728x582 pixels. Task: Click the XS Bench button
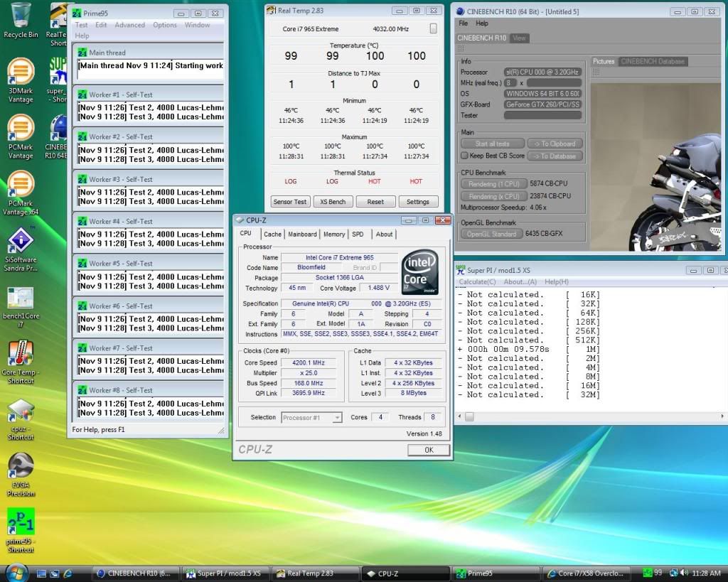click(333, 202)
